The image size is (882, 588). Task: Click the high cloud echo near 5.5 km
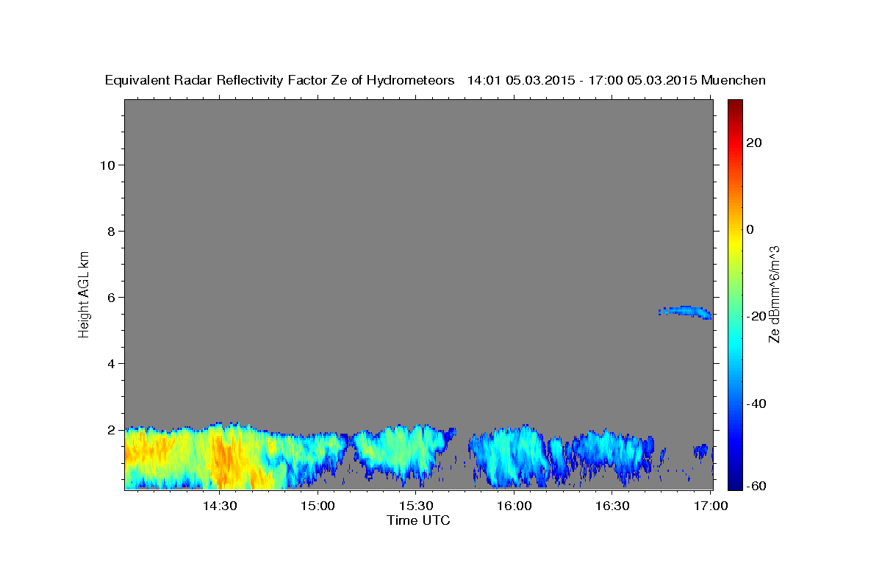[685, 312]
